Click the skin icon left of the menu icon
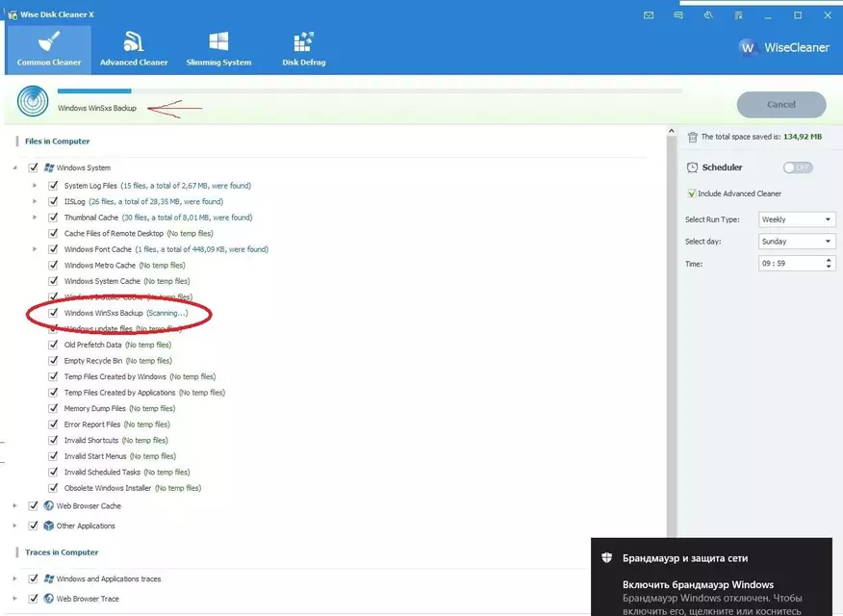 [708, 15]
